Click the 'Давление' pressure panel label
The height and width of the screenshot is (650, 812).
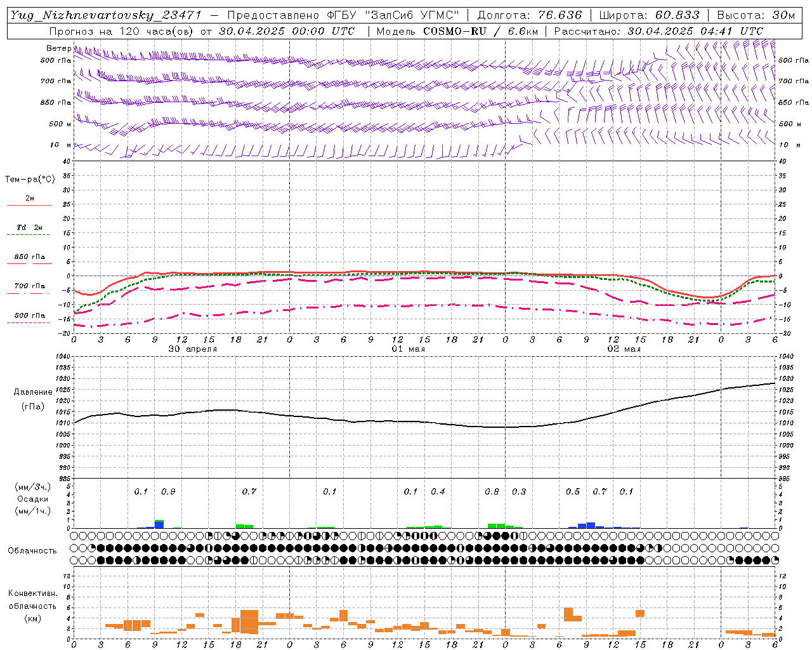click(32, 392)
